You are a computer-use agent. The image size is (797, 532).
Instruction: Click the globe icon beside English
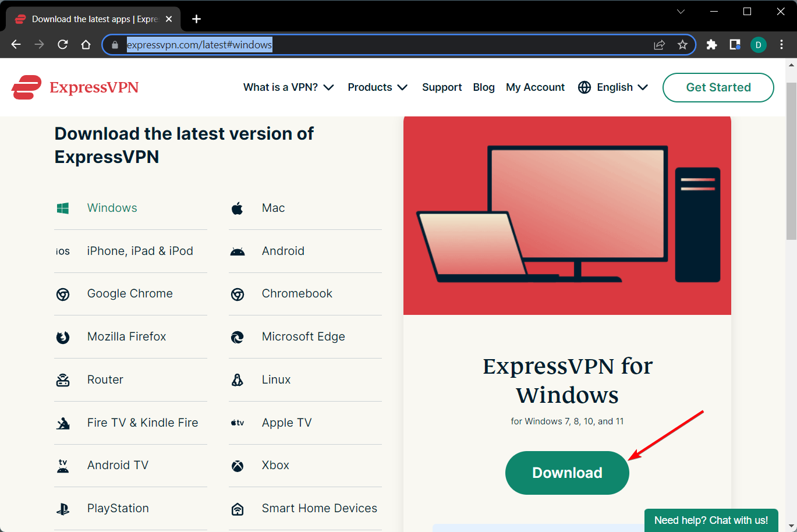coord(584,87)
